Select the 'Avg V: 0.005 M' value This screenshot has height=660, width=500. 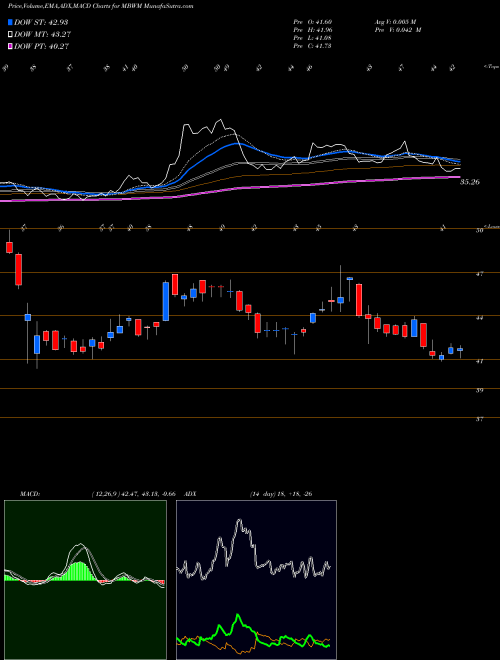(395, 21)
